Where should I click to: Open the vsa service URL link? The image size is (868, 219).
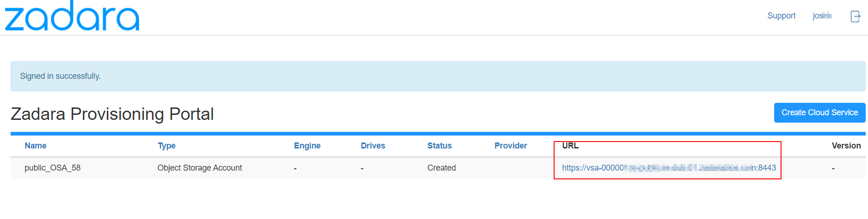(669, 168)
